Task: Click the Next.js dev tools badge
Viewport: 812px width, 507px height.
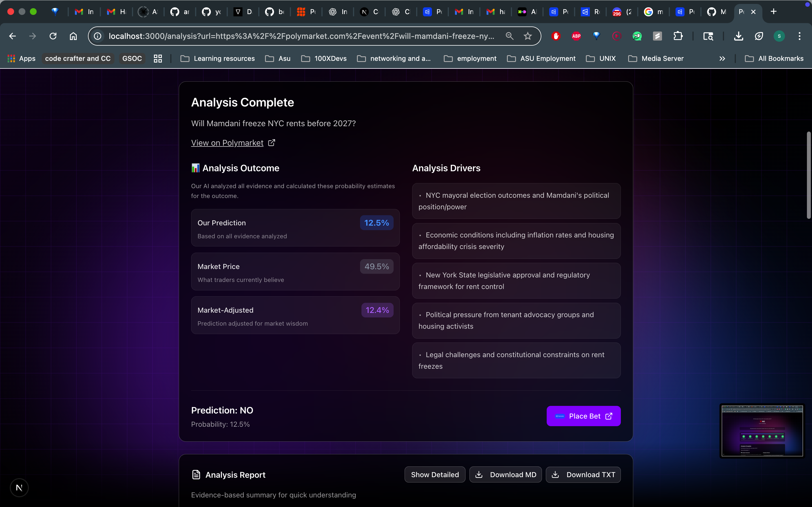Action: point(19,488)
